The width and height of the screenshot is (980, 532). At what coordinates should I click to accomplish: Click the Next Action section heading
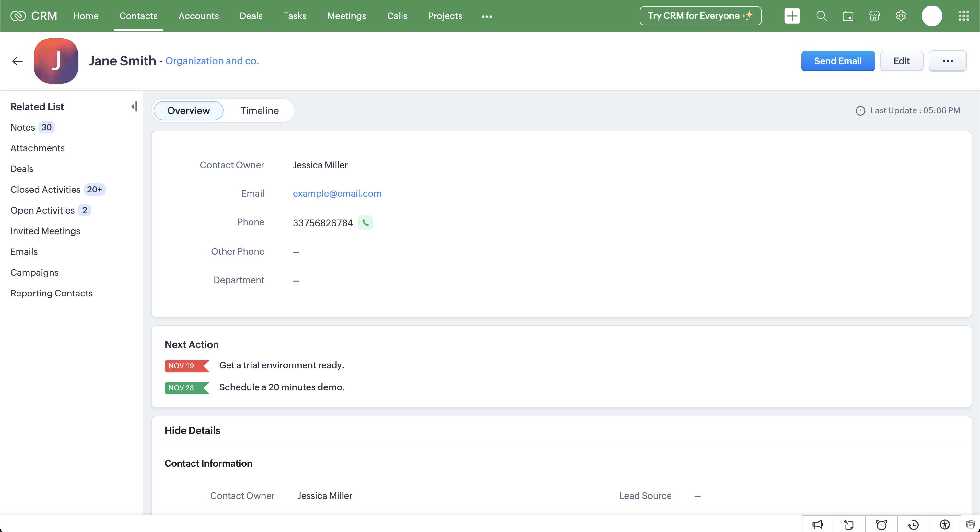pos(192,344)
